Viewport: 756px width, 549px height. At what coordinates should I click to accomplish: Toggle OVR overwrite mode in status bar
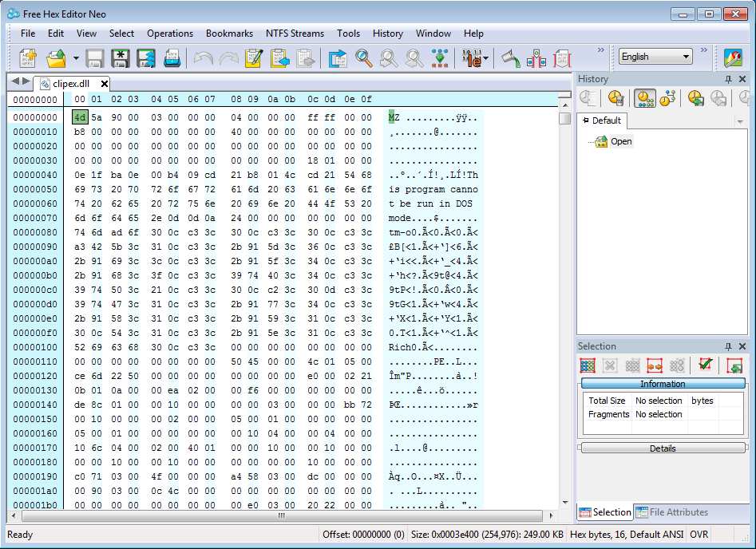click(699, 534)
